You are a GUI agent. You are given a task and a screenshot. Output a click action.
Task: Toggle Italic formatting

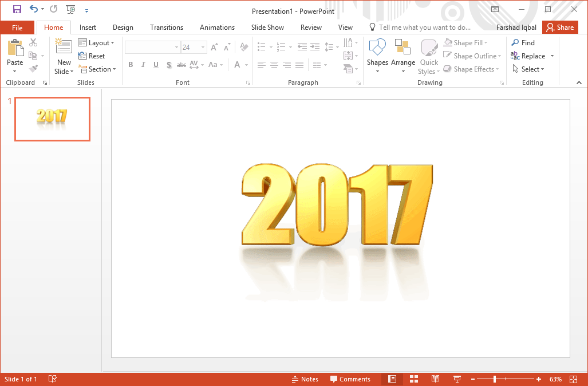tap(143, 65)
